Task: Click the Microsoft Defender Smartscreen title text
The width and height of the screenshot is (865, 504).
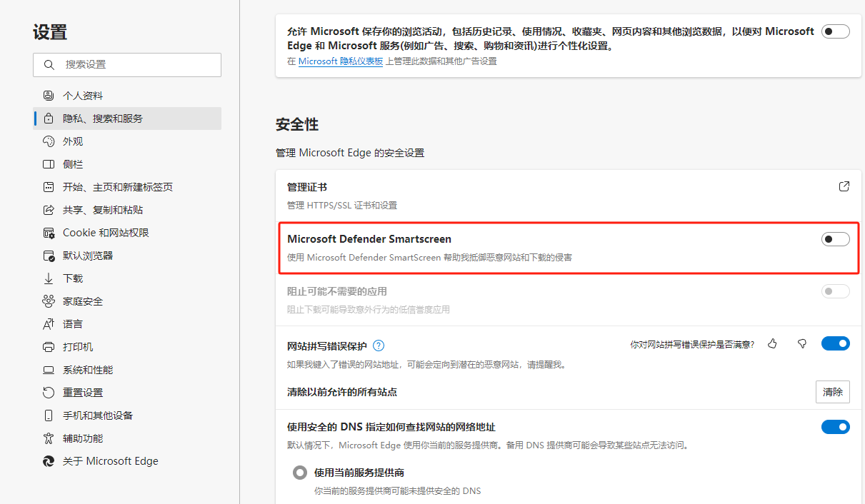Action: [369, 239]
